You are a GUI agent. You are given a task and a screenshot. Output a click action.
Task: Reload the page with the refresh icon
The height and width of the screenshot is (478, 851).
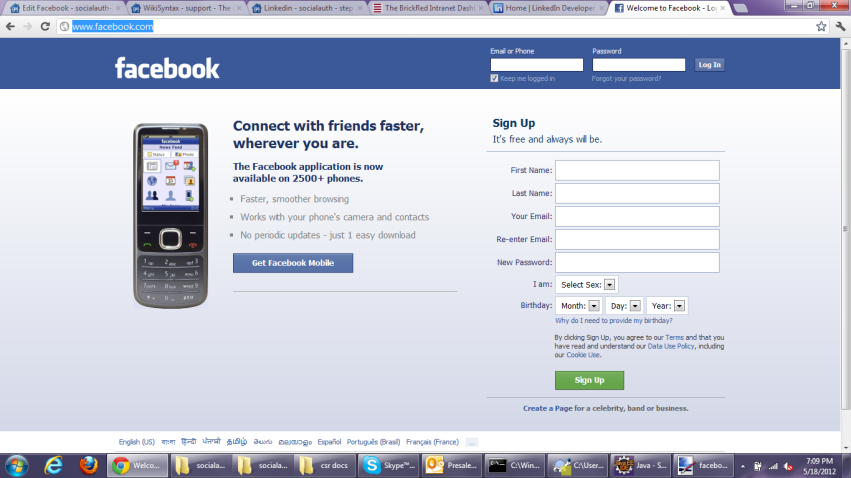coord(45,26)
